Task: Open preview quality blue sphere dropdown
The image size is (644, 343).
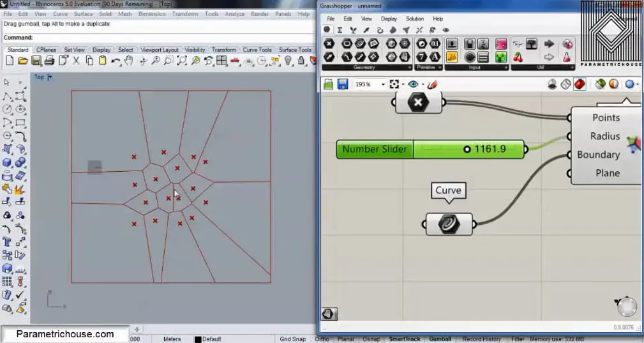Action: [637, 84]
